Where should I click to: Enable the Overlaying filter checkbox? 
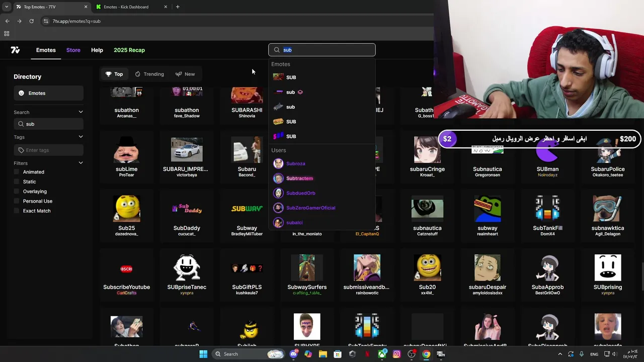pyautogui.click(x=17, y=191)
